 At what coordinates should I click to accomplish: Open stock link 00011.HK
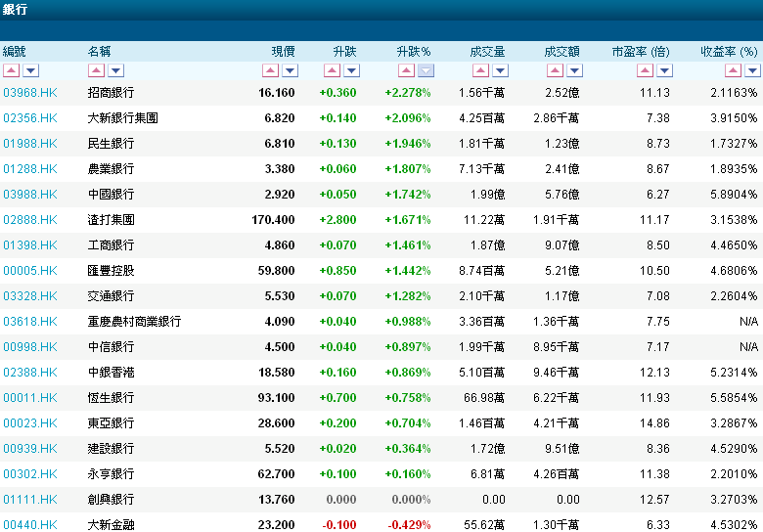(30, 398)
